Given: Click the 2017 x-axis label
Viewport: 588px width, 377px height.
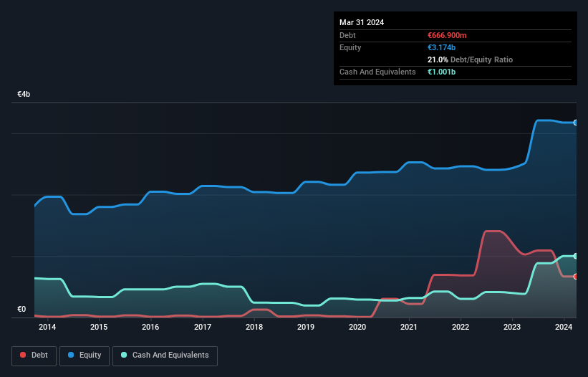Looking at the screenshot, I should pos(203,327).
